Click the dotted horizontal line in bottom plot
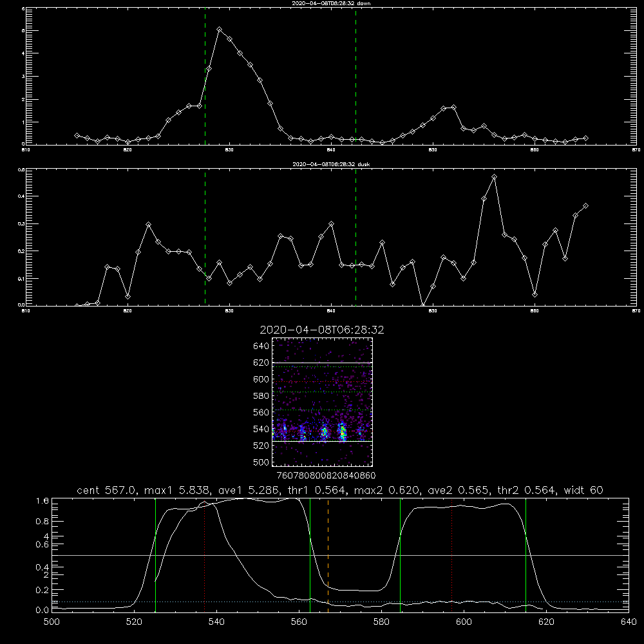The width and height of the screenshot is (644, 644). [x=340, y=601]
